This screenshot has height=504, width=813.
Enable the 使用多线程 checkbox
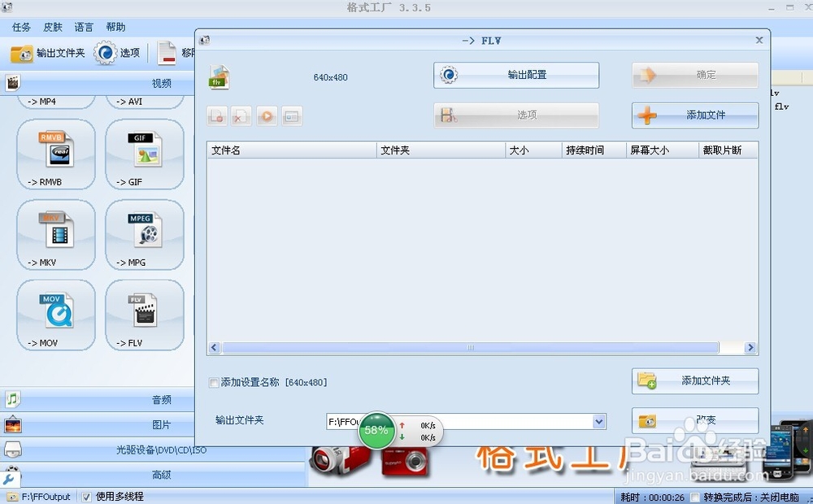pyautogui.click(x=86, y=496)
